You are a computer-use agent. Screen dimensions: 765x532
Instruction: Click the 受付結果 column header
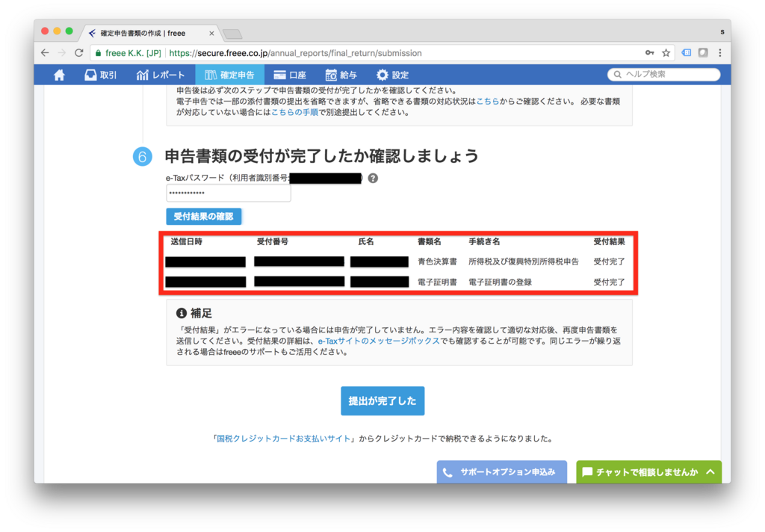609,241
